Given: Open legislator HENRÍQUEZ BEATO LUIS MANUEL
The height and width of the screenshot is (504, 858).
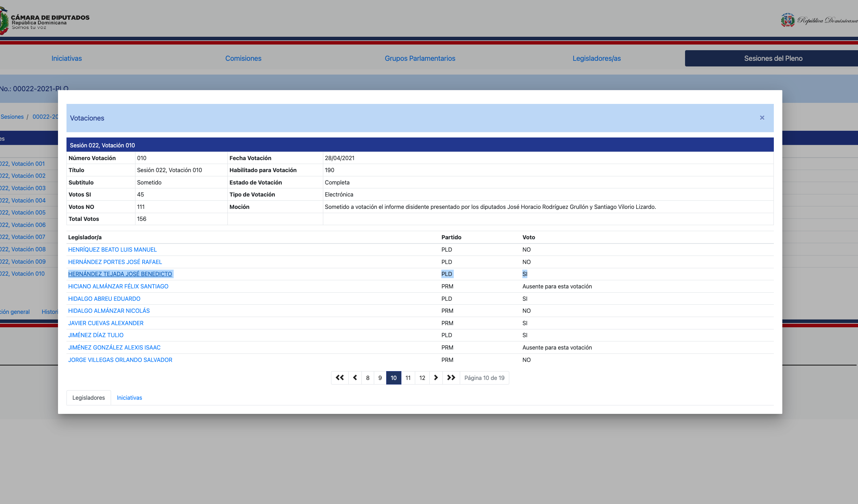Looking at the screenshot, I should [x=112, y=250].
